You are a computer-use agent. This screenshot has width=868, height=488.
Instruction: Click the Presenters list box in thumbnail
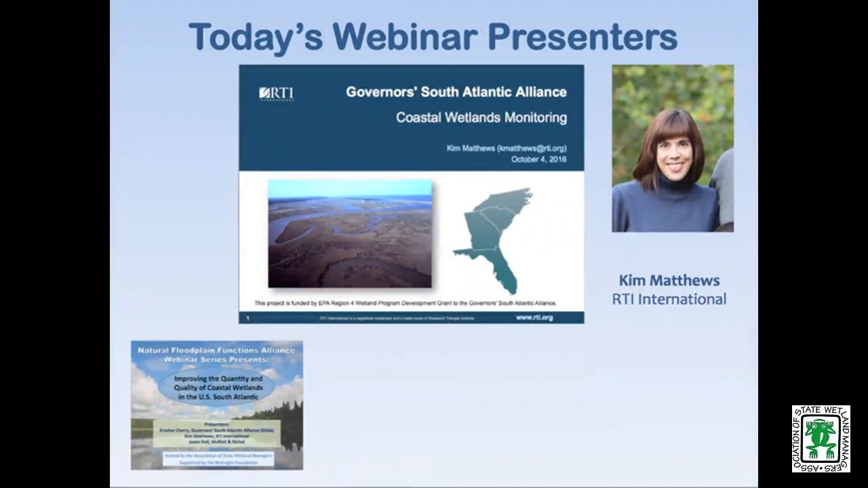coord(216,433)
